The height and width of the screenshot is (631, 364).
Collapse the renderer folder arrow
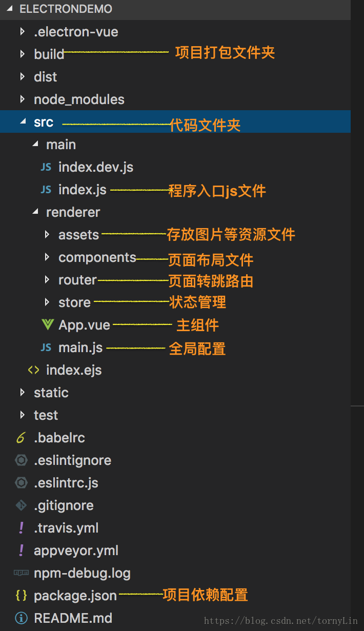coord(35,212)
